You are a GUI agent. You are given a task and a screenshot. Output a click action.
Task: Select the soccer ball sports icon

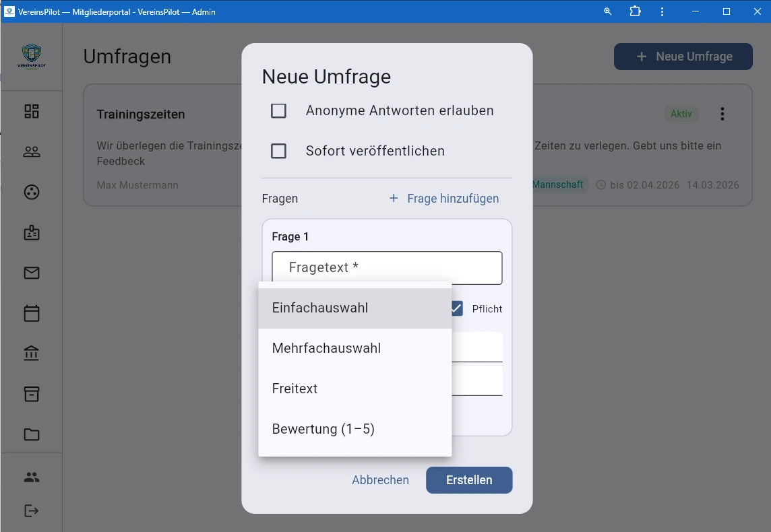coord(31,192)
